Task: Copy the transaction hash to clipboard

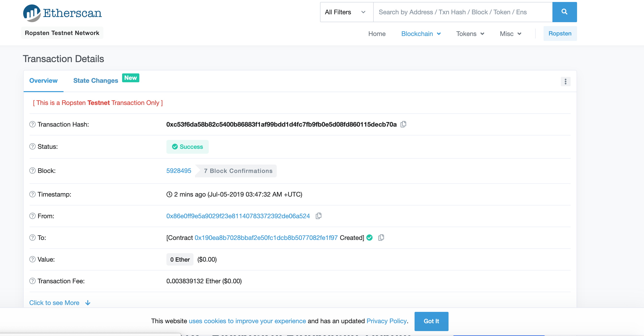Action: coord(403,124)
